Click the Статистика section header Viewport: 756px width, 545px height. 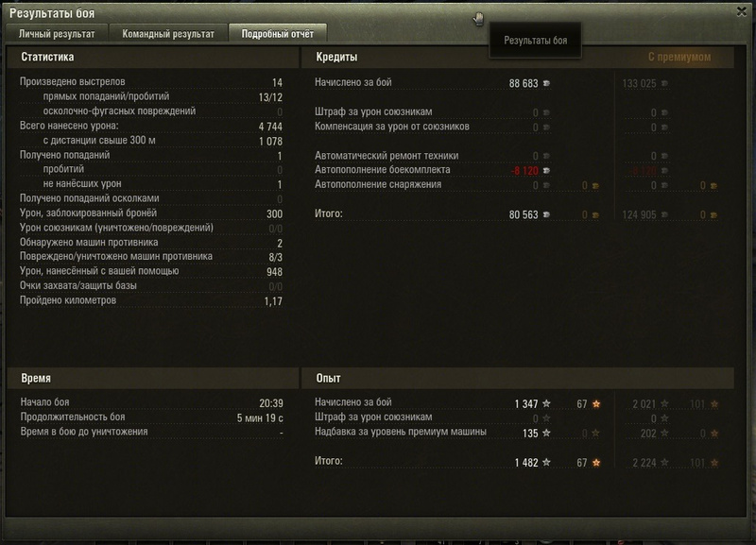47,57
